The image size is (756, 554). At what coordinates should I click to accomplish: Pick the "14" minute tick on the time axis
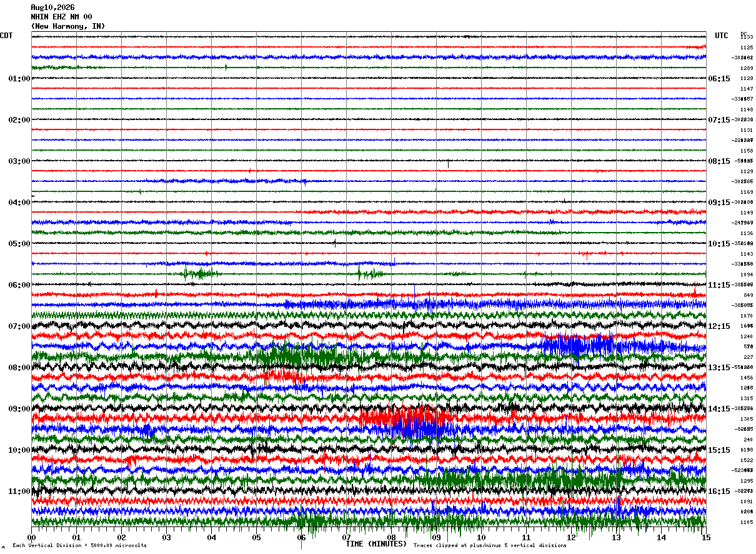pos(662,538)
